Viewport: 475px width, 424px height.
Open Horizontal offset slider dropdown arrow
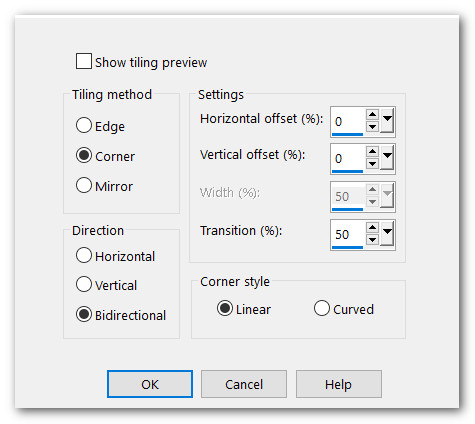click(x=387, y=120)
